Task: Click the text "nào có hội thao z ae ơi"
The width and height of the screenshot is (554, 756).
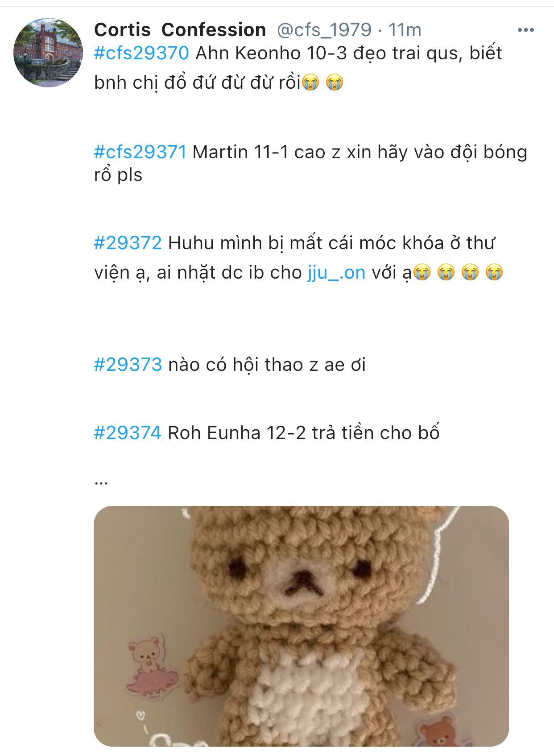Action: 267,365
